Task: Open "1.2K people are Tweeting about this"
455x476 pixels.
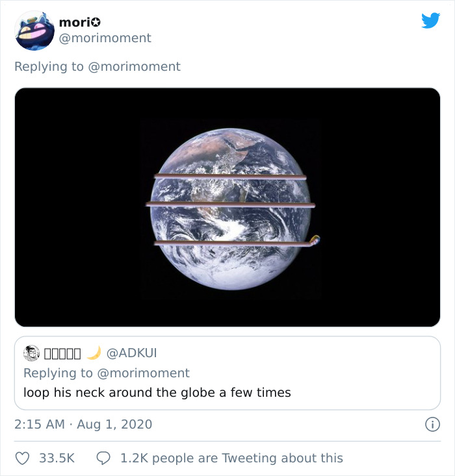Action: [231, 458]
